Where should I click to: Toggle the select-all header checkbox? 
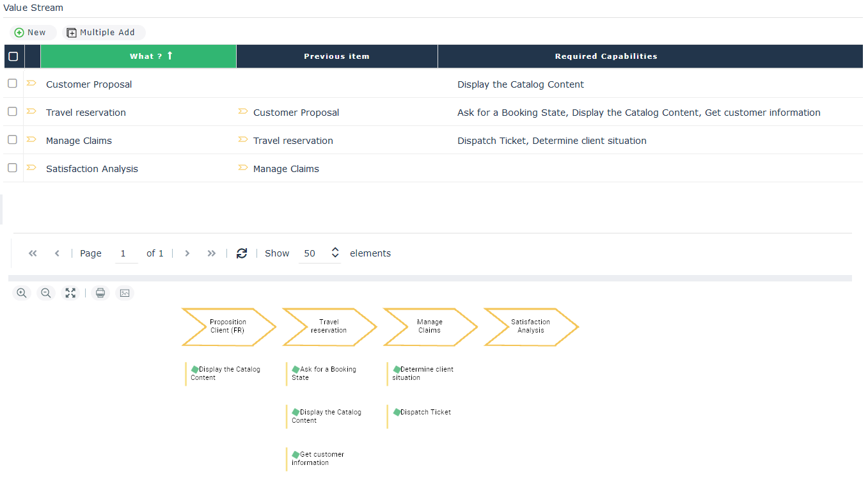pos(13,56)
